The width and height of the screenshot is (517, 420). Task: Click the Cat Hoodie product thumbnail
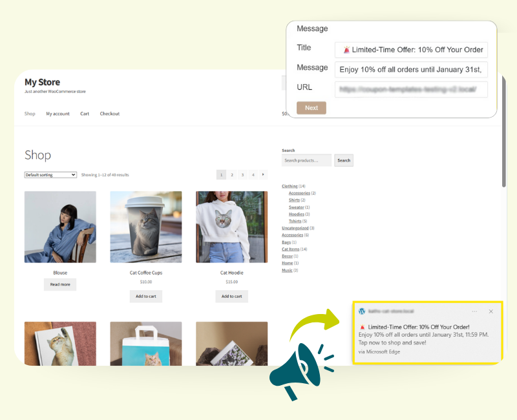point(231,227)
